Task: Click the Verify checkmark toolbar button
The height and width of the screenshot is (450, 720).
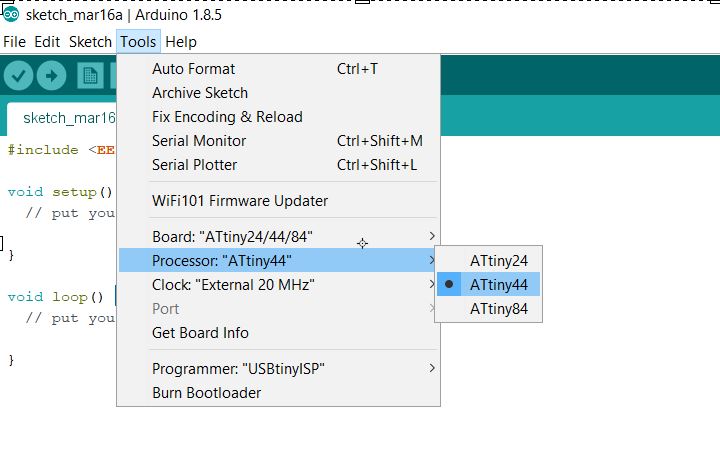Action: (18, 76)
